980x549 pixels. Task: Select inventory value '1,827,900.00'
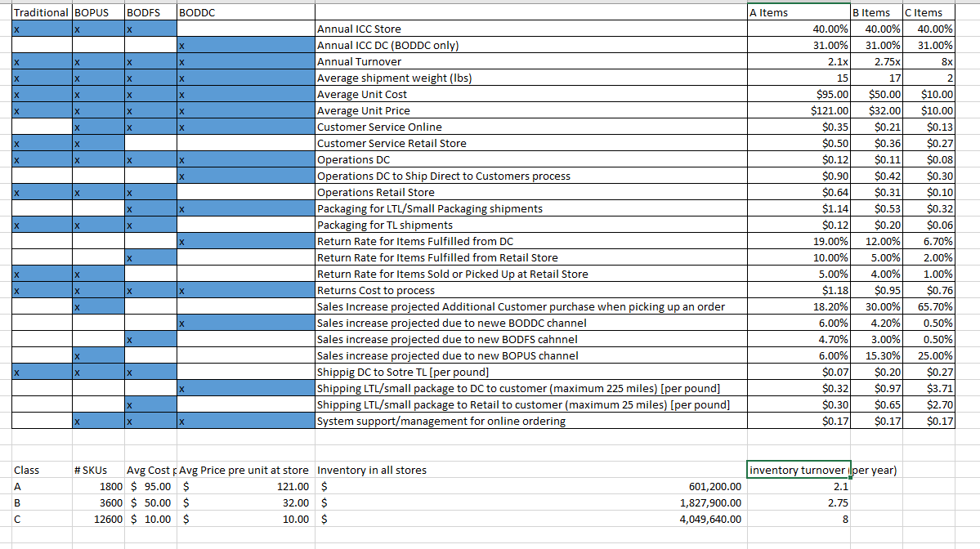coord(531,502)
